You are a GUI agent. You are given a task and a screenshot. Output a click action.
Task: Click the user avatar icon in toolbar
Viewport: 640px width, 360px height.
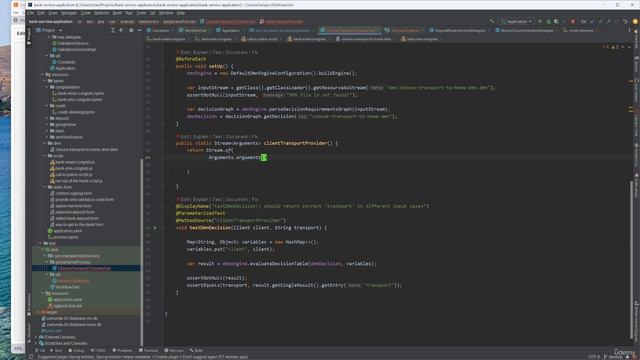(x=635, y=21)
